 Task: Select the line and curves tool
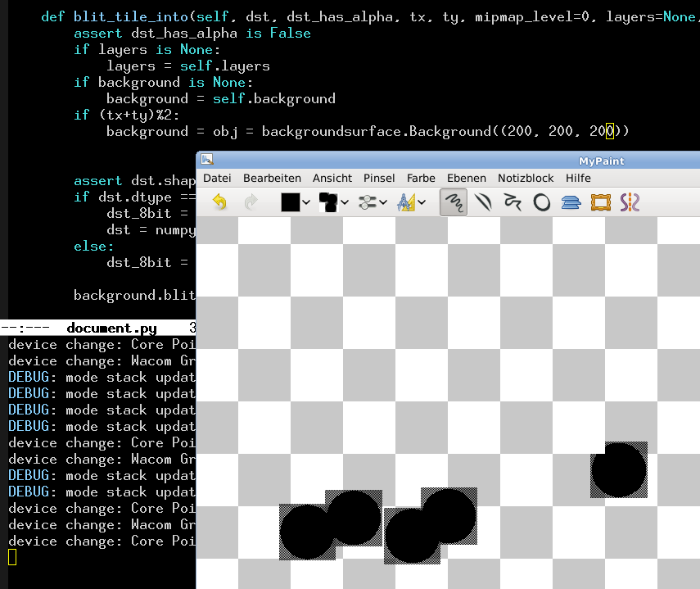coord(484,202)
